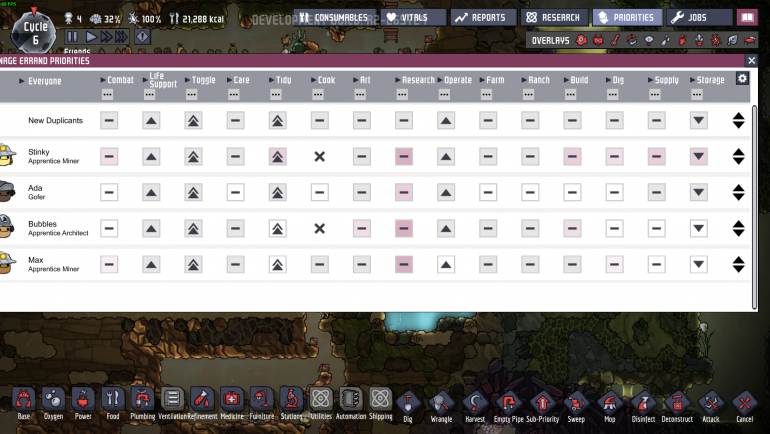Expand the Everyone column header
Screen dimensions: 770x434
tap(40, 81)
